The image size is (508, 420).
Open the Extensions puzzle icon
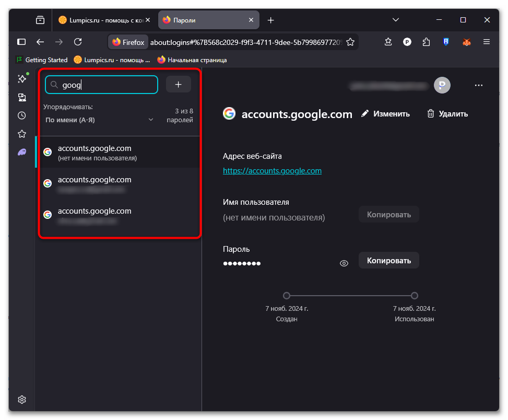[x=427, y=42]
